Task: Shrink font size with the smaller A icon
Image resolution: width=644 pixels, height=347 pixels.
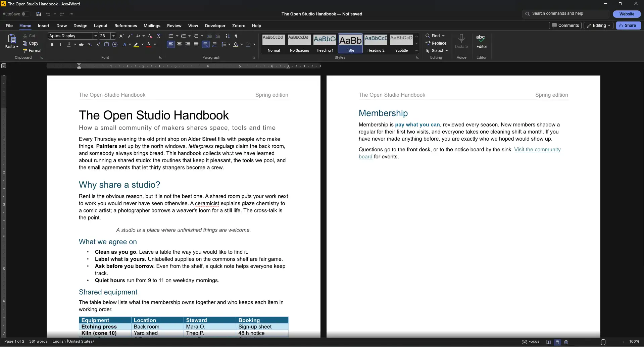Action: 130,36
